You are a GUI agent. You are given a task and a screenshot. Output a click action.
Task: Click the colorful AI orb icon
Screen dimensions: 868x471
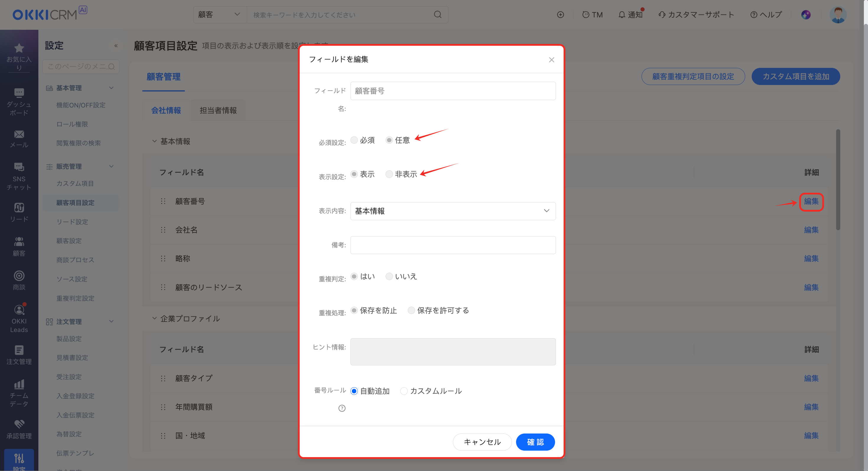(806, 14)
